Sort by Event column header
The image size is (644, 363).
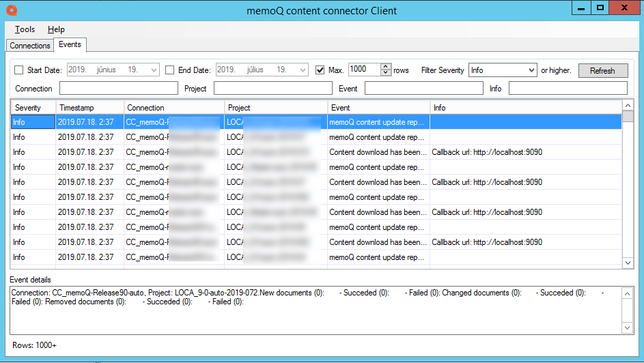tap(378, 108)
